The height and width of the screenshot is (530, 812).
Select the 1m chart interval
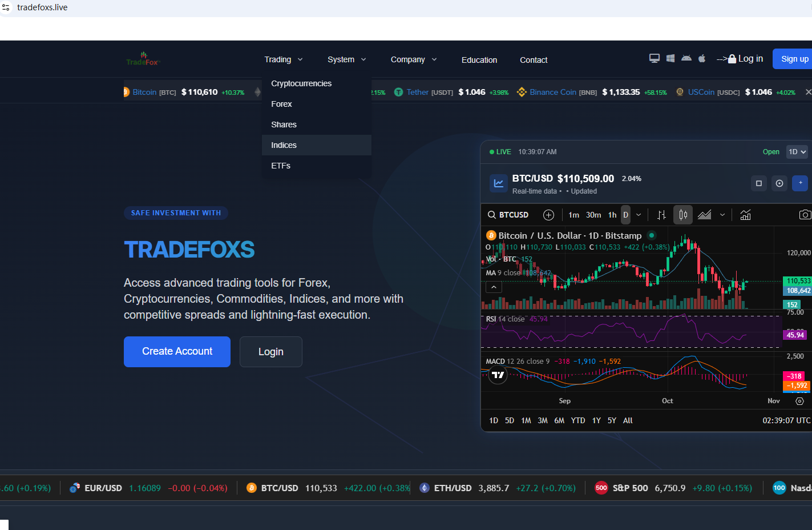point(573,215)
